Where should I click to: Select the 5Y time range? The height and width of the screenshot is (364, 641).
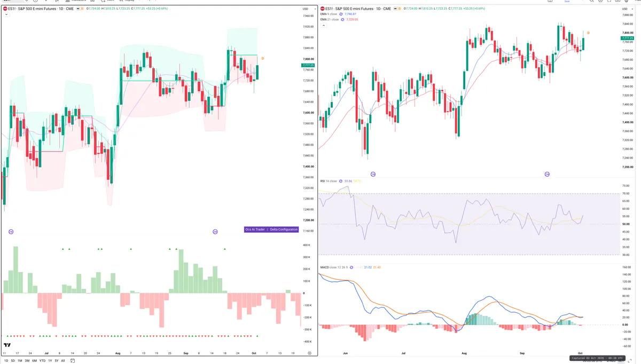point(57,361)
